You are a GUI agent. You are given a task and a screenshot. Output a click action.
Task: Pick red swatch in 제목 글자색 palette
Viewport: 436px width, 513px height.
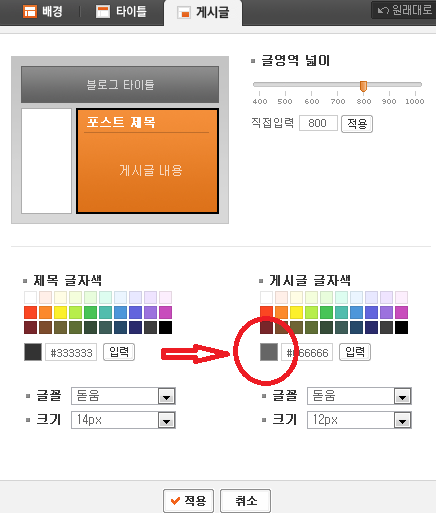[x=31, y=313]
